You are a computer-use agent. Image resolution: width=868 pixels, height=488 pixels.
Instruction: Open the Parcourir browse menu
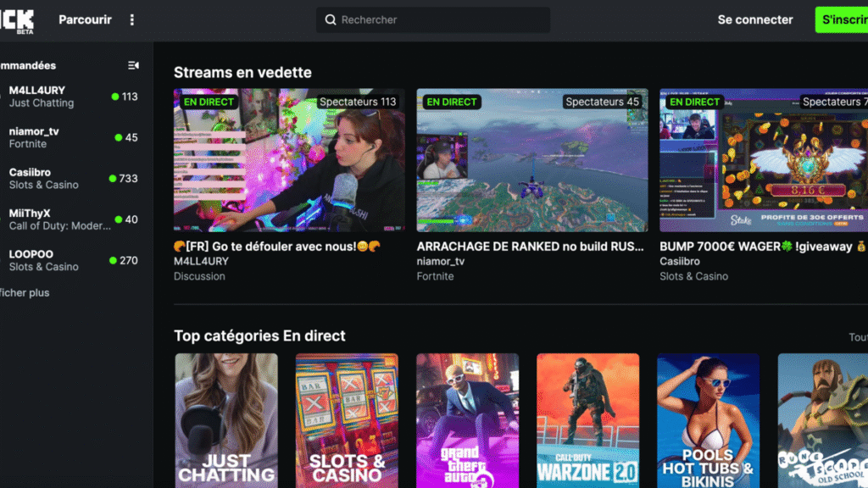pyautogui.click(x=85, y=20)
